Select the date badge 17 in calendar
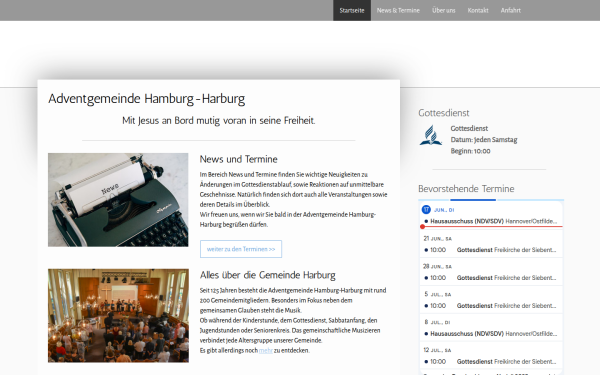 click(x=426, y=210)
